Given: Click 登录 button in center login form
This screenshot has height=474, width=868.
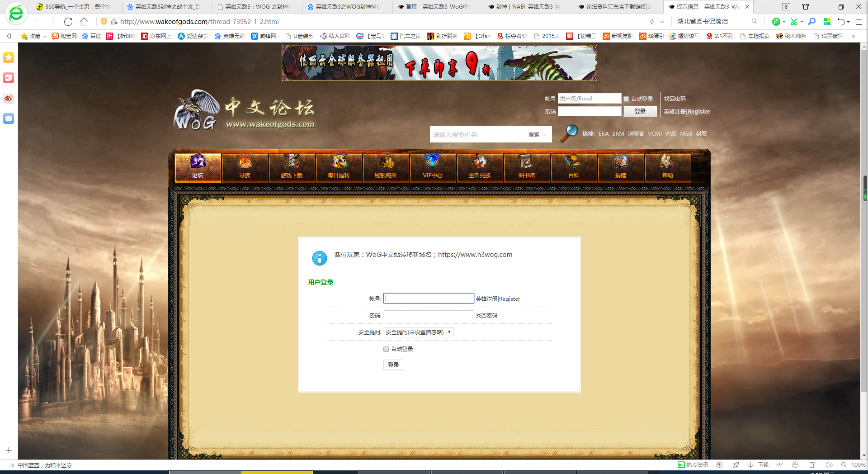Looking at the screenshot, I should 393,365.
